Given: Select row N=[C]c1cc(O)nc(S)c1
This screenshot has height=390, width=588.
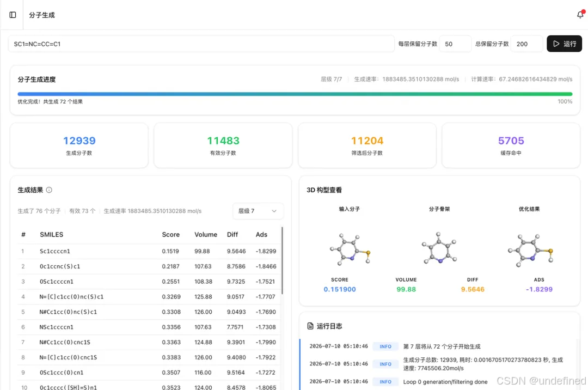Looking at the screenshot, I should (149, 297).
